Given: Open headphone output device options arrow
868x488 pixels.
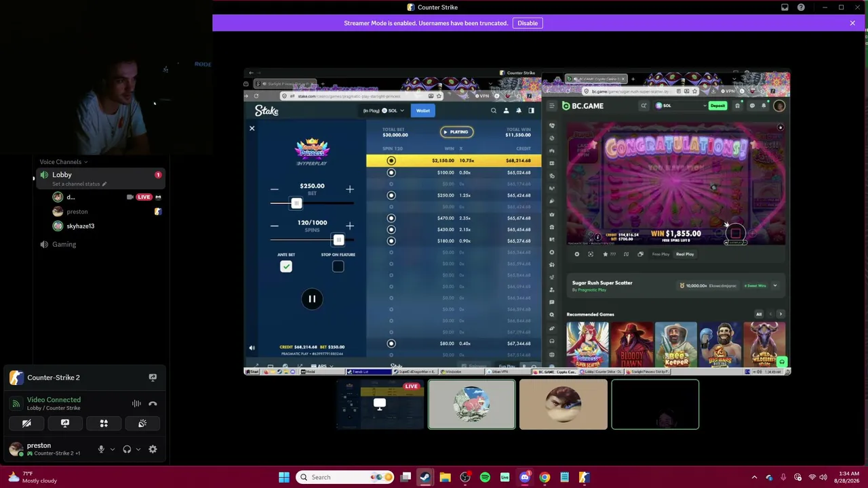Looking at the screenshot, I should (x=138, y=449).
